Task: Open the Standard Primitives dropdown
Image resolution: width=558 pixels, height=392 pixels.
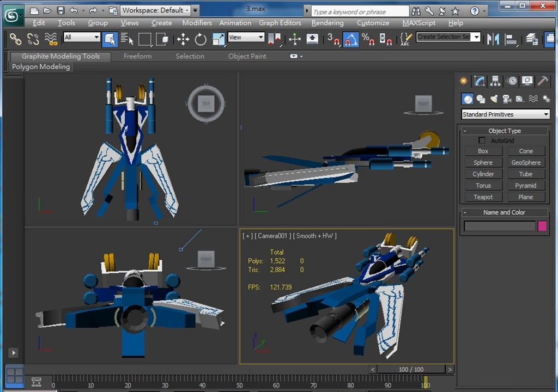Action: pyautogui.click(x=505, y=114)
